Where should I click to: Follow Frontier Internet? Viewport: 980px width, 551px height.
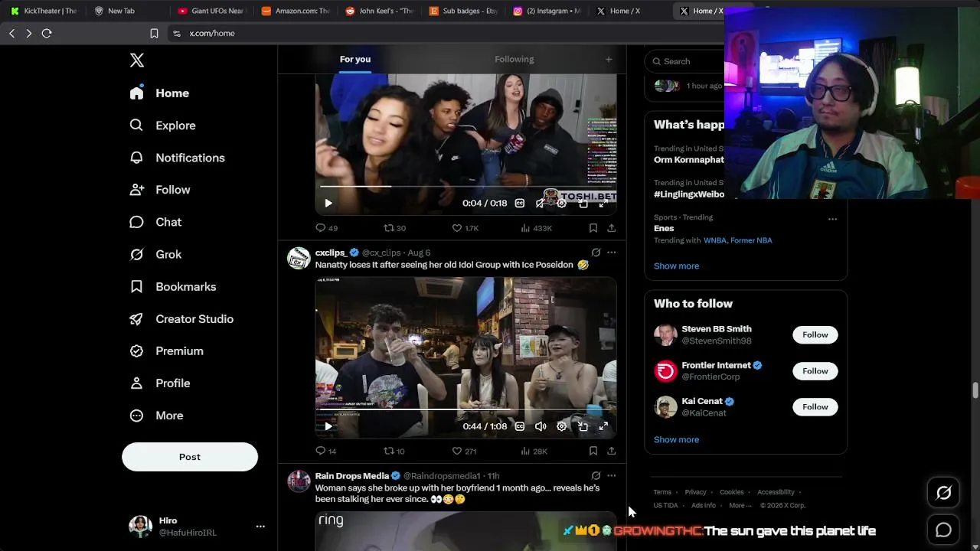point(815,370)
